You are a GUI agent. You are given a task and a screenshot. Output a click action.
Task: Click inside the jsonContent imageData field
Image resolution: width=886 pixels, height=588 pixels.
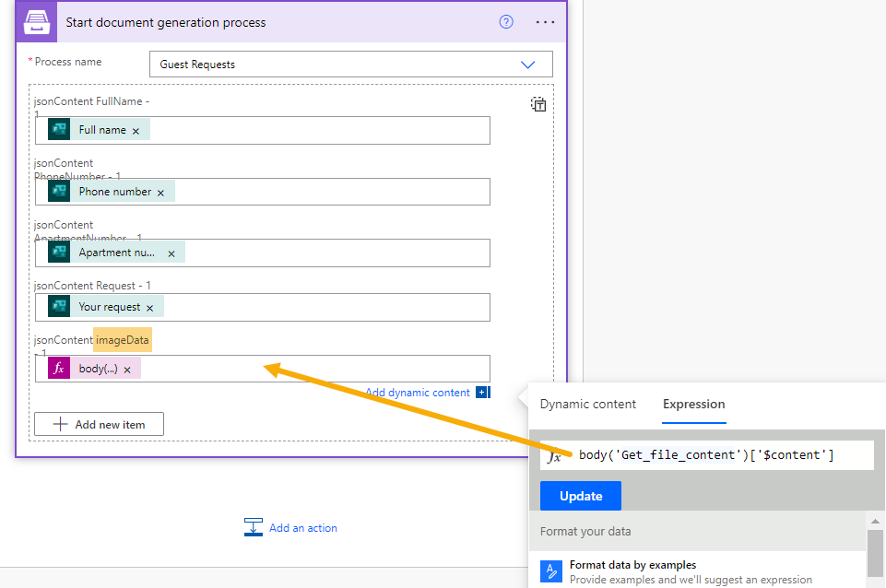262,369
